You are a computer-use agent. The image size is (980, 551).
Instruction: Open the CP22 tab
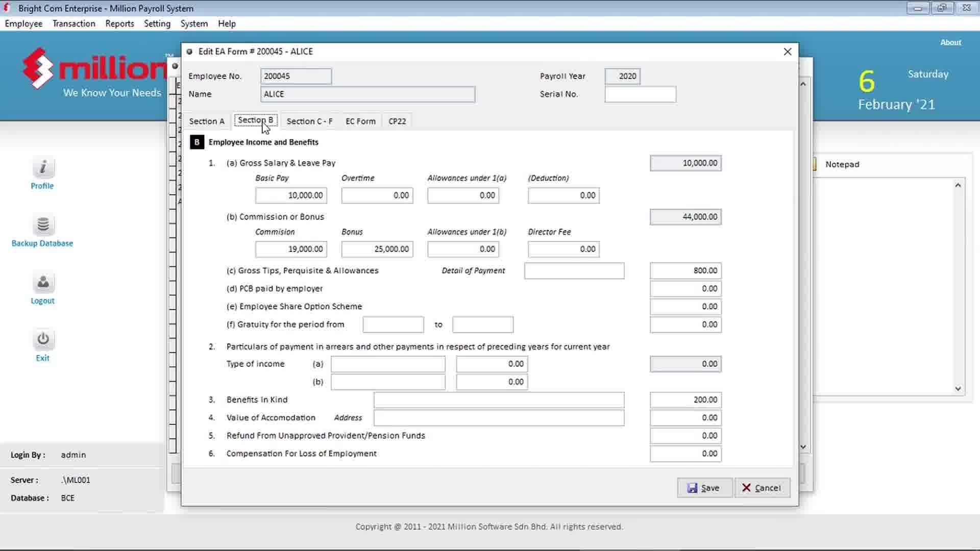397,121
